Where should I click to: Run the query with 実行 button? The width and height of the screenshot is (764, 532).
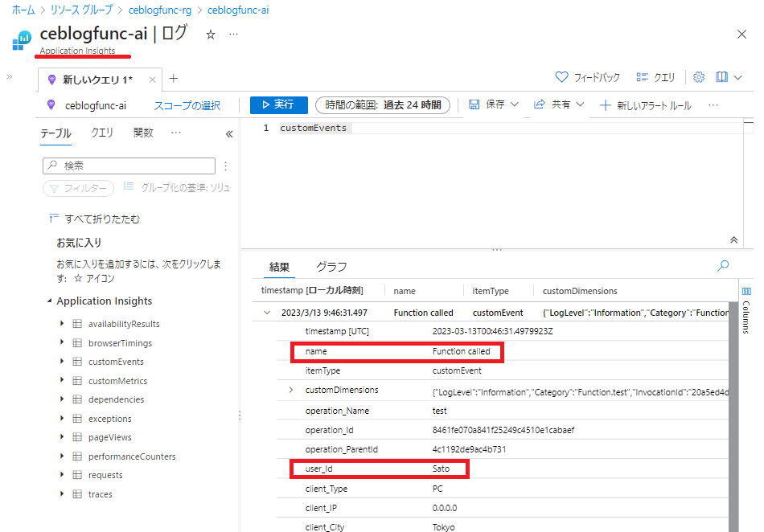pos(279,104)
